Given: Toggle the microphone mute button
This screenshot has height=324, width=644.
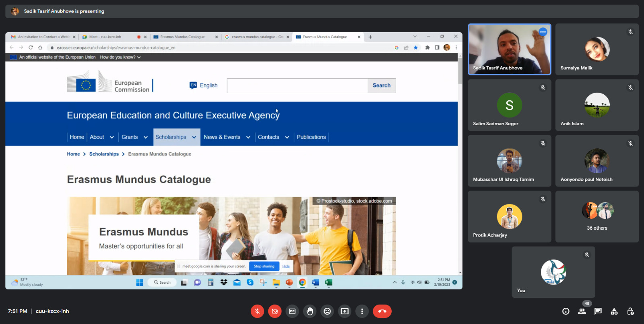Looking at the screenshot, I should click(x=257, y=311).
